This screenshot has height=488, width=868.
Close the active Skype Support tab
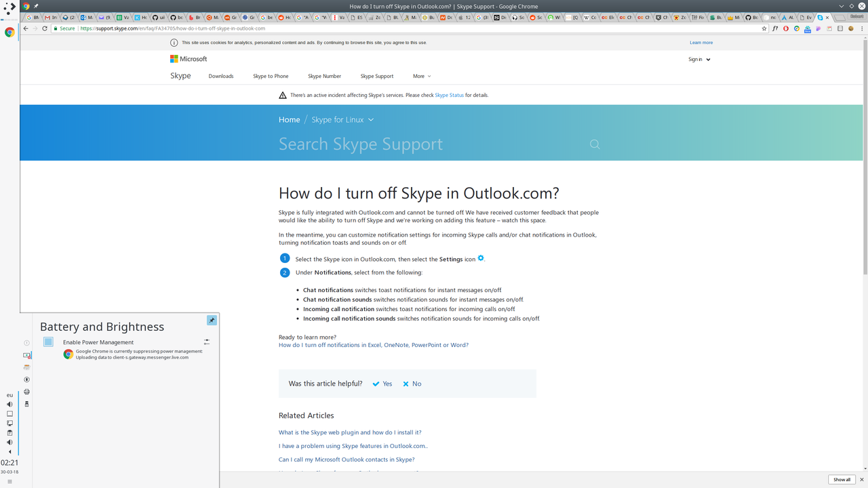[827, 18]
